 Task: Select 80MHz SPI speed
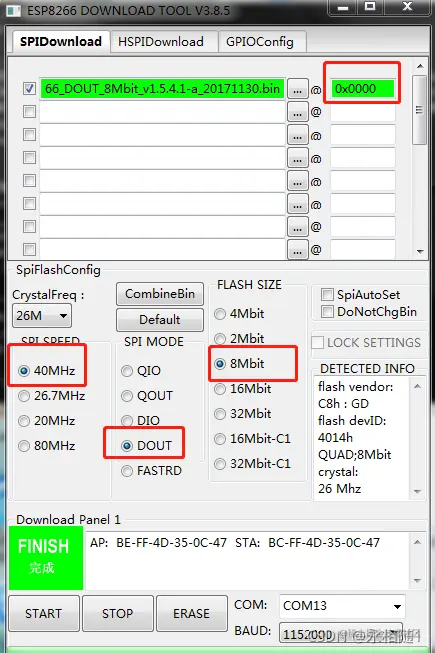[x=47, y=446]
